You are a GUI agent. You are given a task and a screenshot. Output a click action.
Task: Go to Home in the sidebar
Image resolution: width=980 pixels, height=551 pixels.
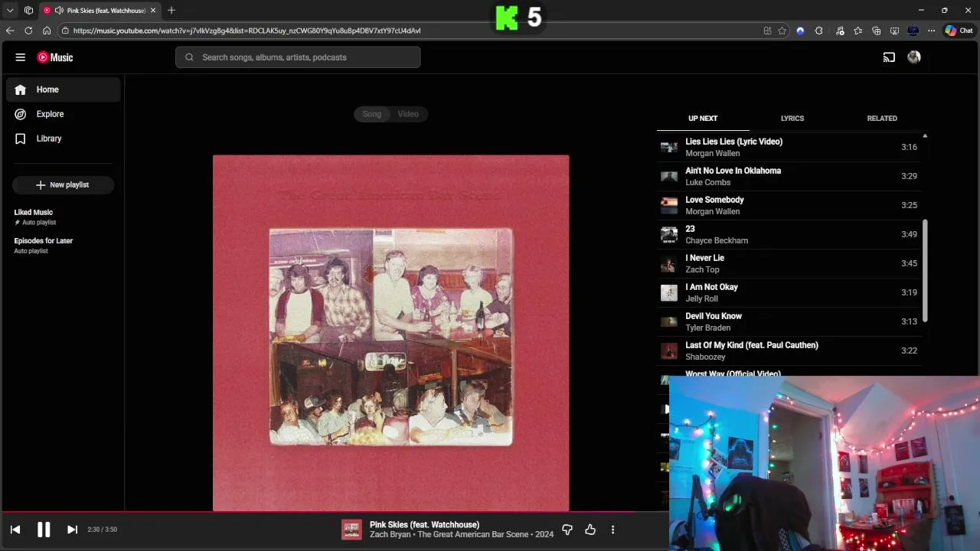pos(64,90)
